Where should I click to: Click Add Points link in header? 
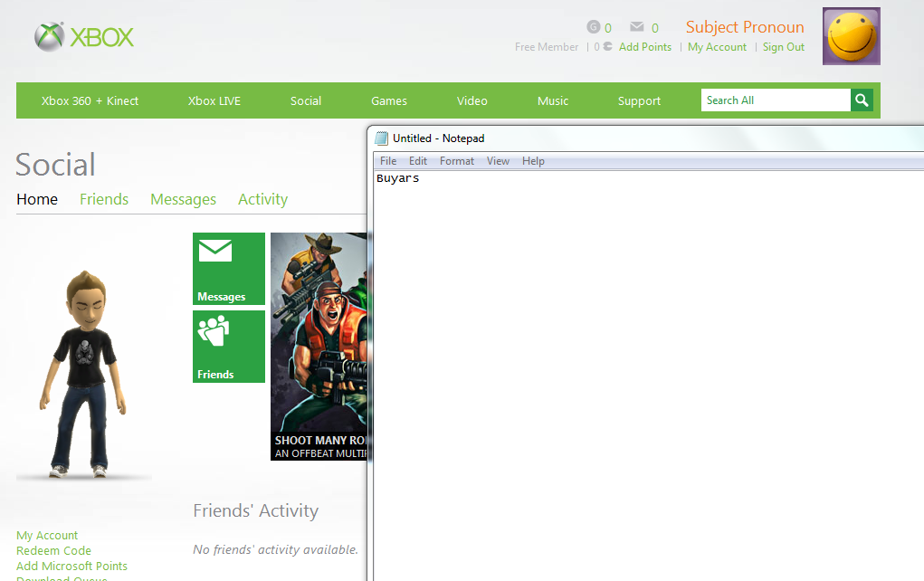645,46
